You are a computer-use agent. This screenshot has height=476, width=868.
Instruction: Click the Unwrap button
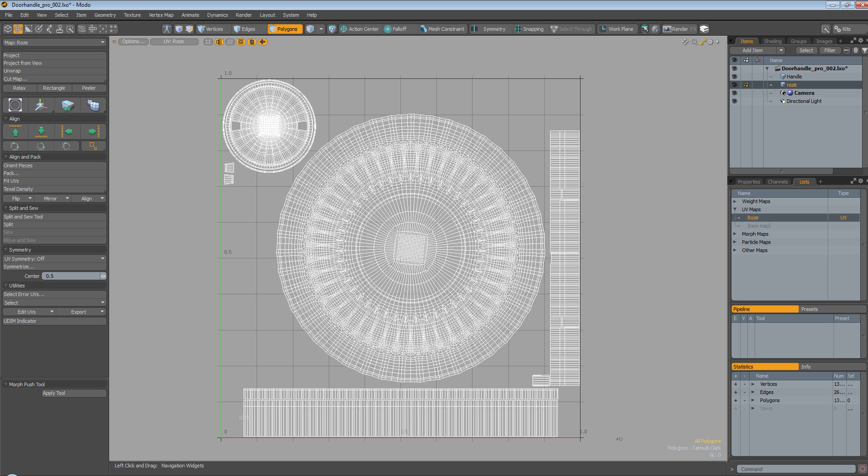tap(54, 71)
